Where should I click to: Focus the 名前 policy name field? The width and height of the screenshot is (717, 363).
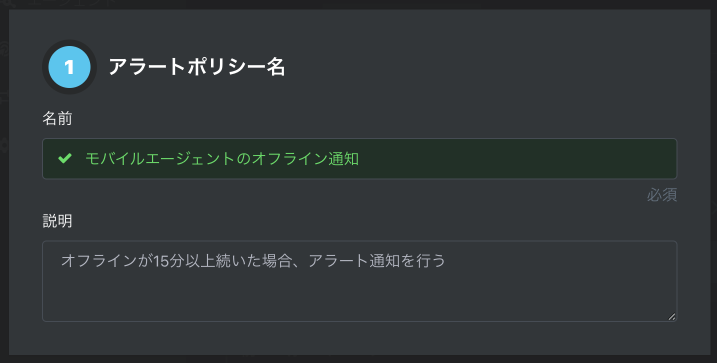[359, 159]
